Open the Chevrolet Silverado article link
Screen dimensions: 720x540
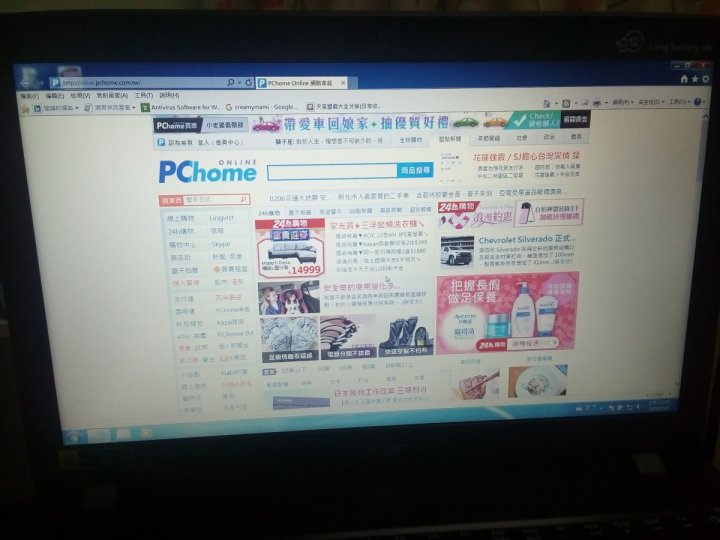[x=527, y=240]
